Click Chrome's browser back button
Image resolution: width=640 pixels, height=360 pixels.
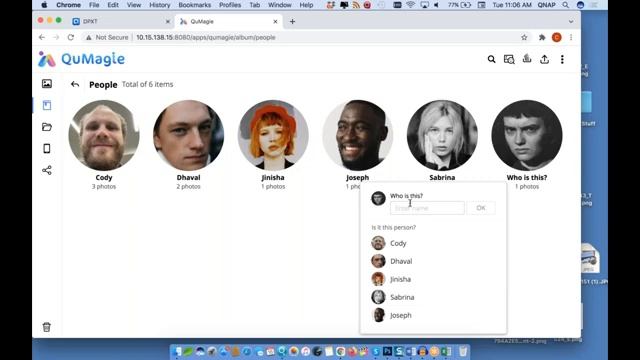(42, 37)
